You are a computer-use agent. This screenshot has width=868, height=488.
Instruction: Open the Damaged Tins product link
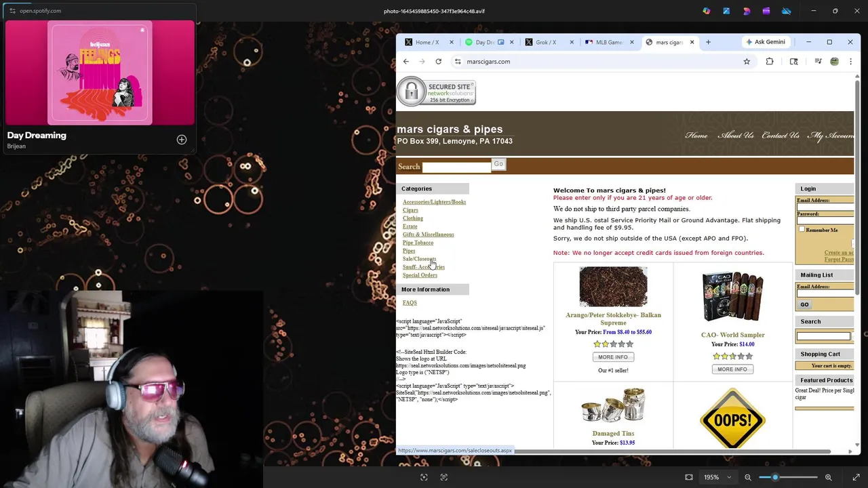613,434
